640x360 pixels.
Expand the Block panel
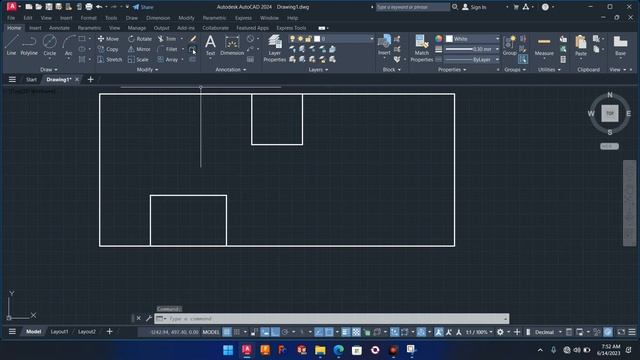[391, 70]
